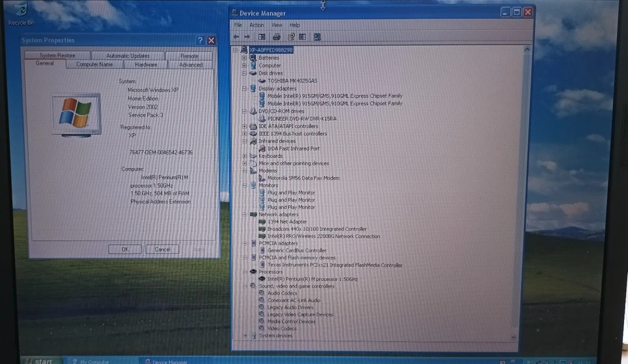Click OK in System Properties
628x364 pixels.
[125, 249]
